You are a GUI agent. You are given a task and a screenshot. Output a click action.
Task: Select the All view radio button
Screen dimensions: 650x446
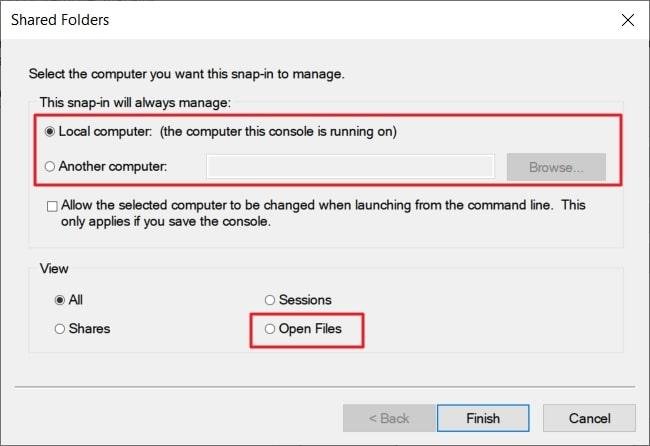coord(60,299)
